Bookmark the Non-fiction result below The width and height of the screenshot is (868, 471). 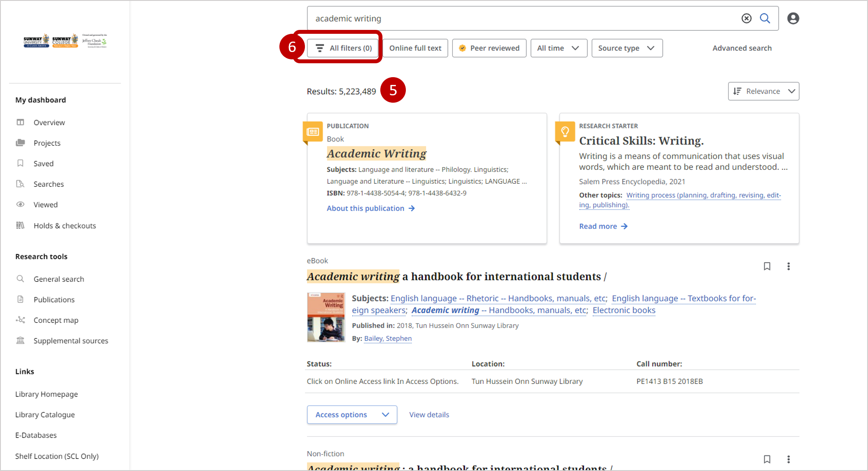pyautogui.click(x=767, y=459)
